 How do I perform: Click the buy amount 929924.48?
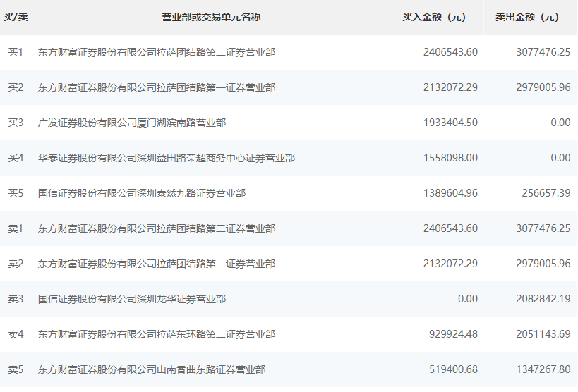[x=453, y=334]
